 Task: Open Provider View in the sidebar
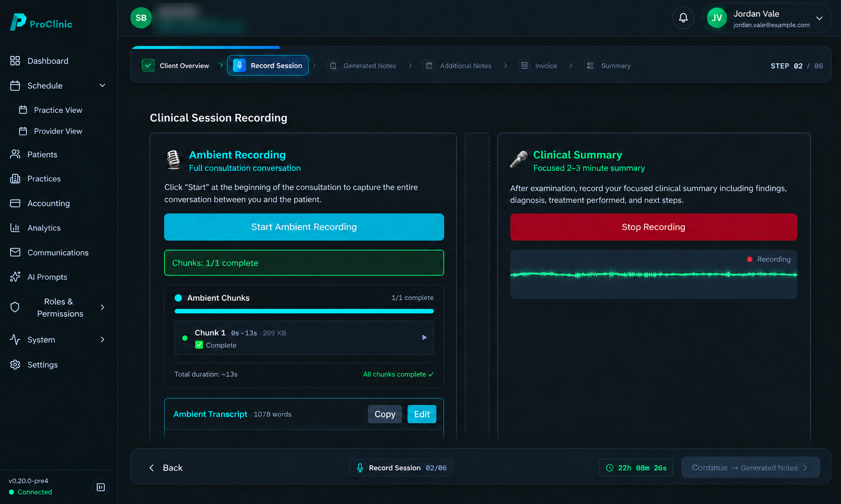pyautogui.click(x=58, y=131)
